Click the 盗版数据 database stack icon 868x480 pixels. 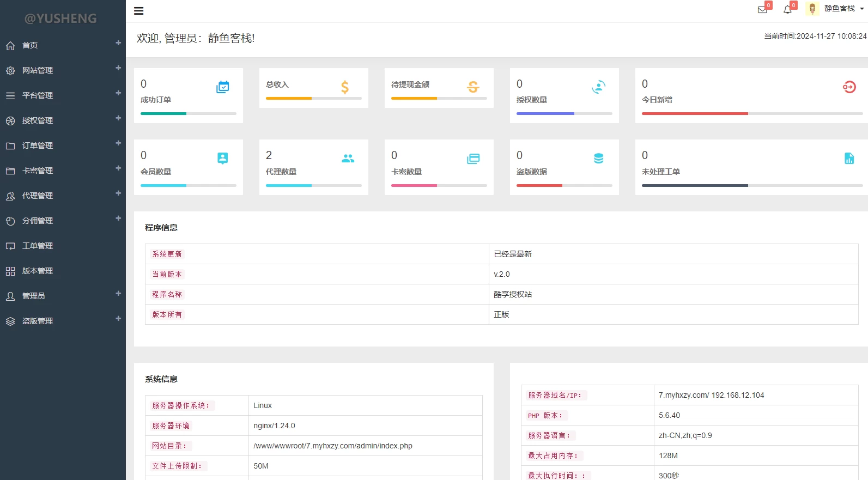598,159
